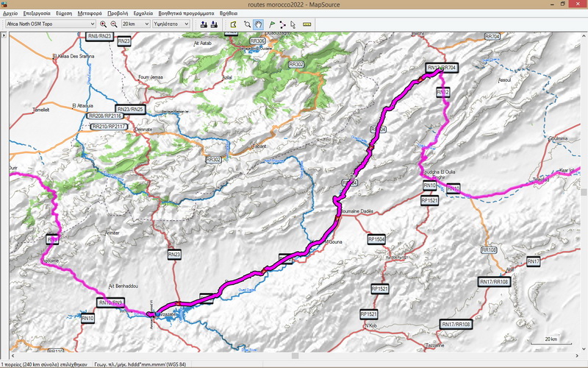Click the RR208/RP2116 road label
This screenshot has height=368, width=588.
tap(106, 116)
